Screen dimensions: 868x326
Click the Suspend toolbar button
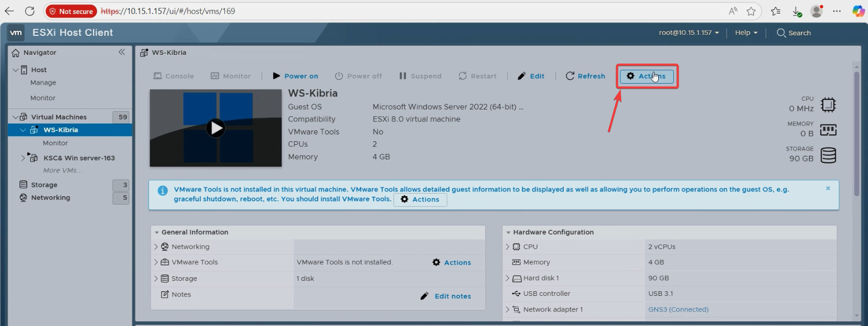pyautogui.click(x=420, y=76)
